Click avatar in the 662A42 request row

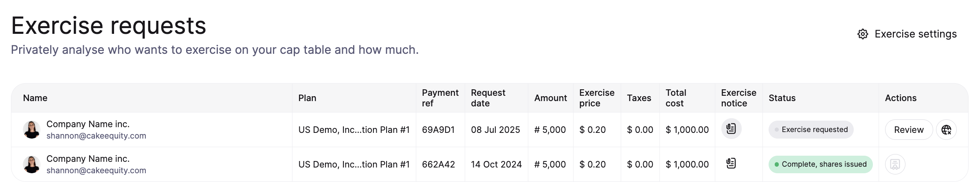coord(31,164)
